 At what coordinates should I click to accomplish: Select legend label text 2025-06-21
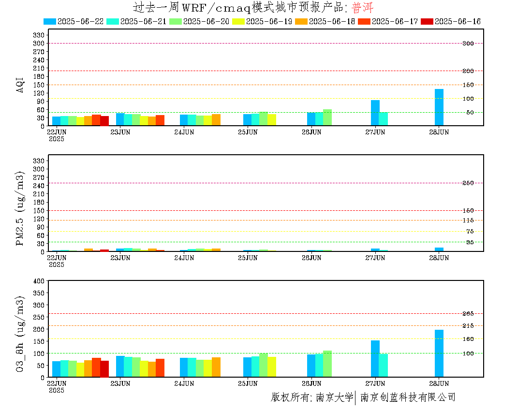tap(143, 21)
